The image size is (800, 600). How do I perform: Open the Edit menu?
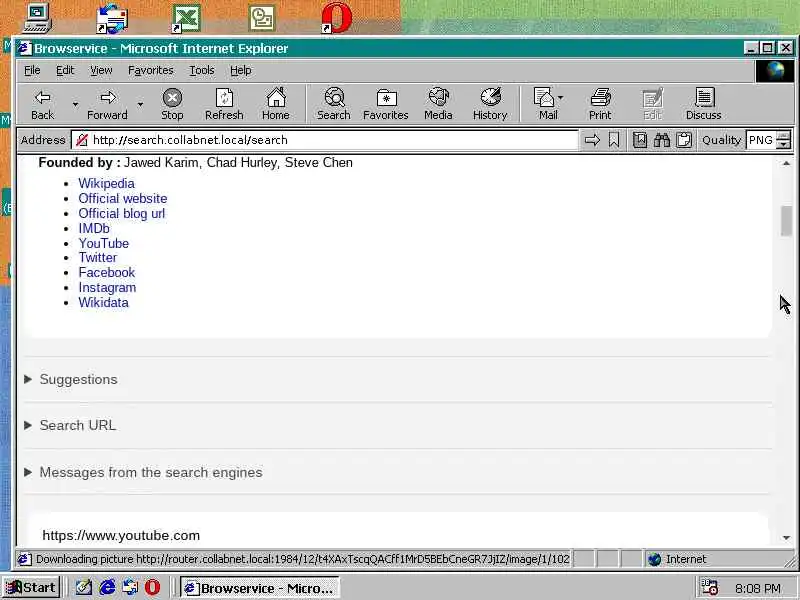coord(65,70)
